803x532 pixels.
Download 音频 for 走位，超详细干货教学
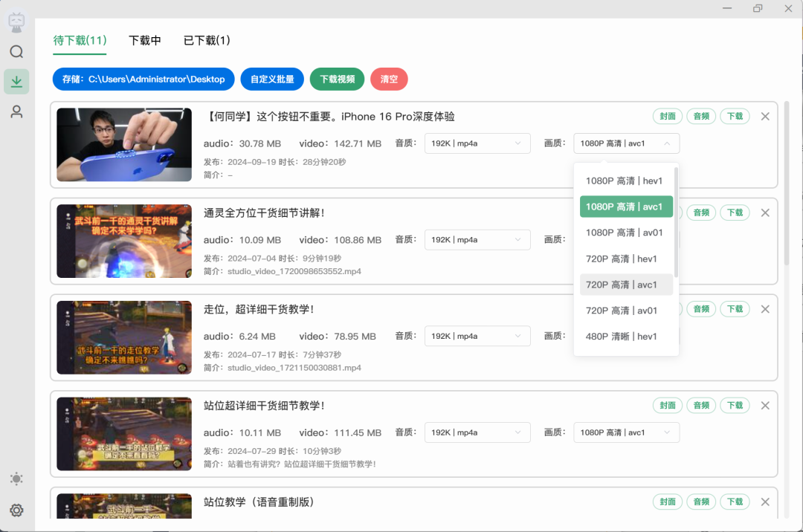tap(701, 309)
